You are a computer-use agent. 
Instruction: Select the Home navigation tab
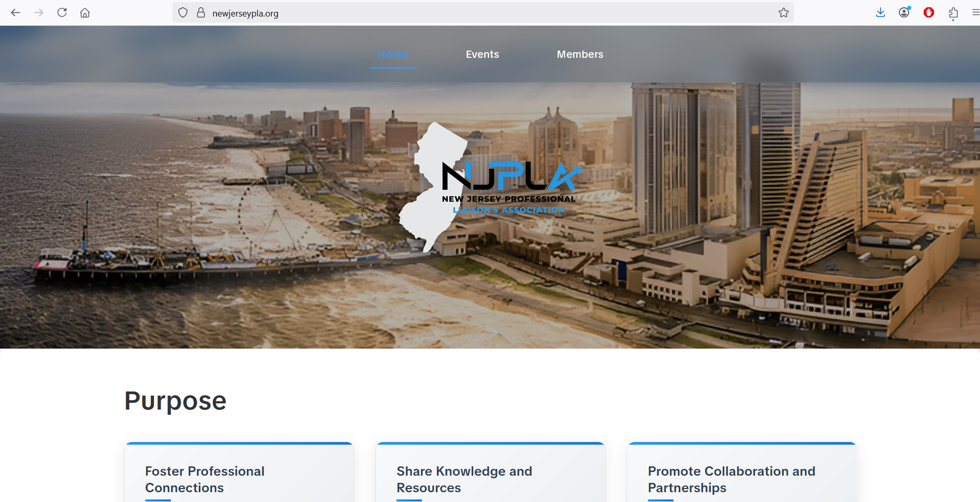392,54
